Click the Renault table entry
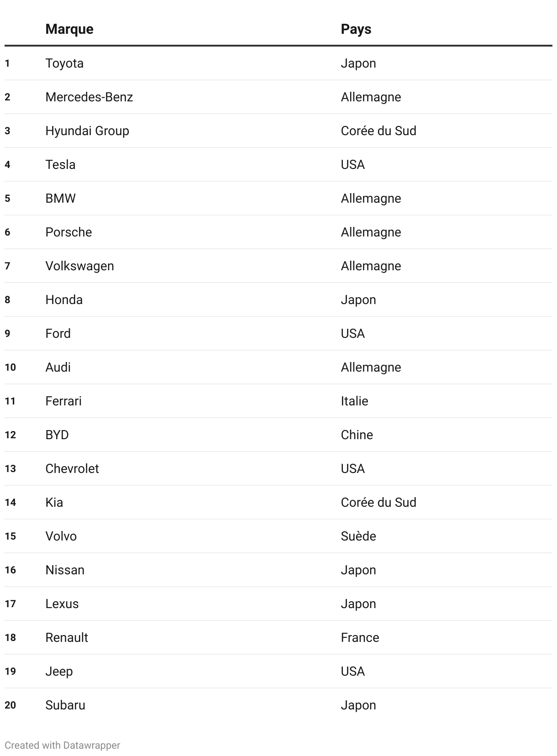Viewport: 557px width, 756px height. coord(67,637)
